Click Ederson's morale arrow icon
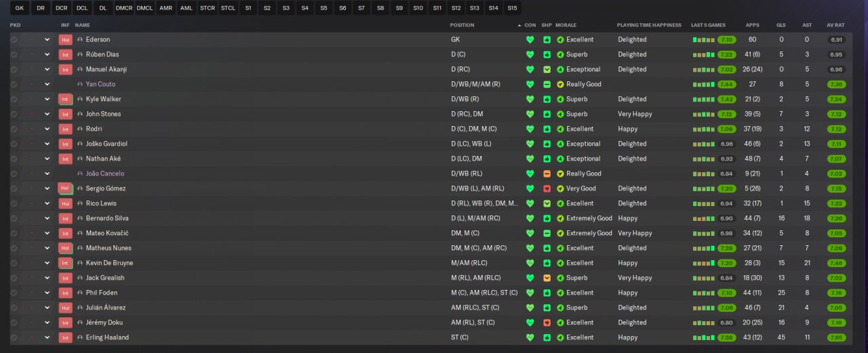The width and height of the screenshot is (868, 353). point(560,39)
